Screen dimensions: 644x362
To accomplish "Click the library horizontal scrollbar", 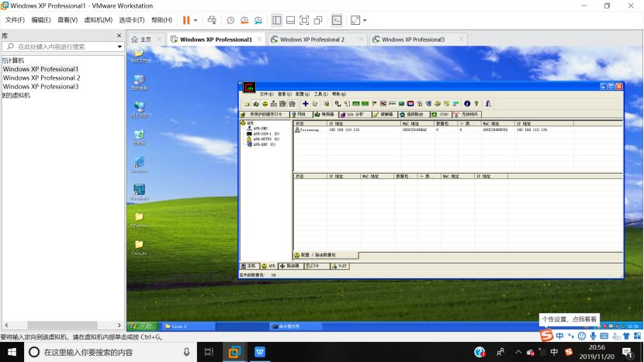I will [62, 325].
